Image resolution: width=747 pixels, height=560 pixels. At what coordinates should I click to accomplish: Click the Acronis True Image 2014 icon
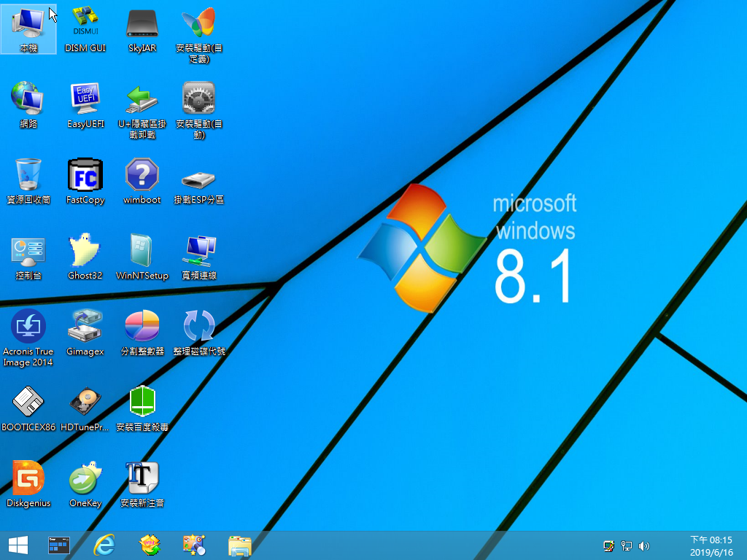point(28,338)
